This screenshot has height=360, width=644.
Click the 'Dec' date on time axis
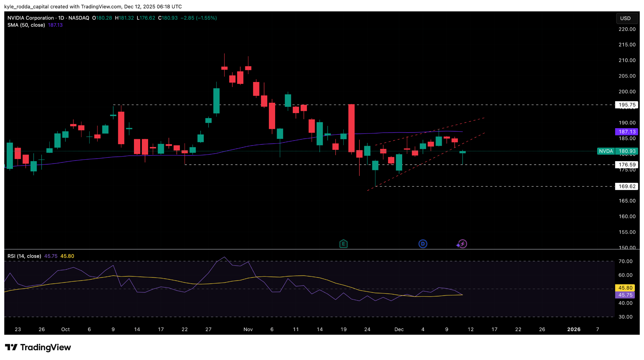coord(399,329)
